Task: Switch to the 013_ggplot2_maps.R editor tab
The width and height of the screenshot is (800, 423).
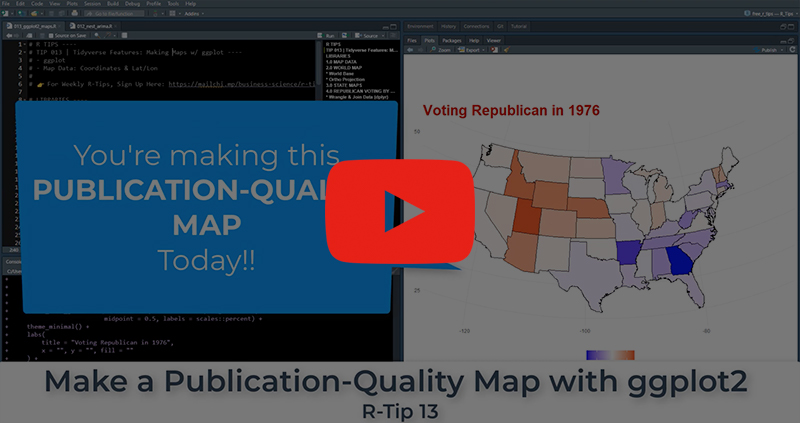Action: coord(32,26)
